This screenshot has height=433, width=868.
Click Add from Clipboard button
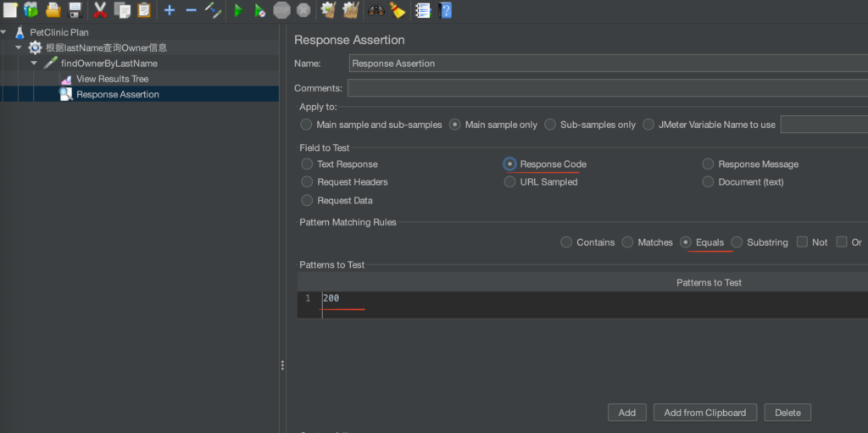(704, 413)
